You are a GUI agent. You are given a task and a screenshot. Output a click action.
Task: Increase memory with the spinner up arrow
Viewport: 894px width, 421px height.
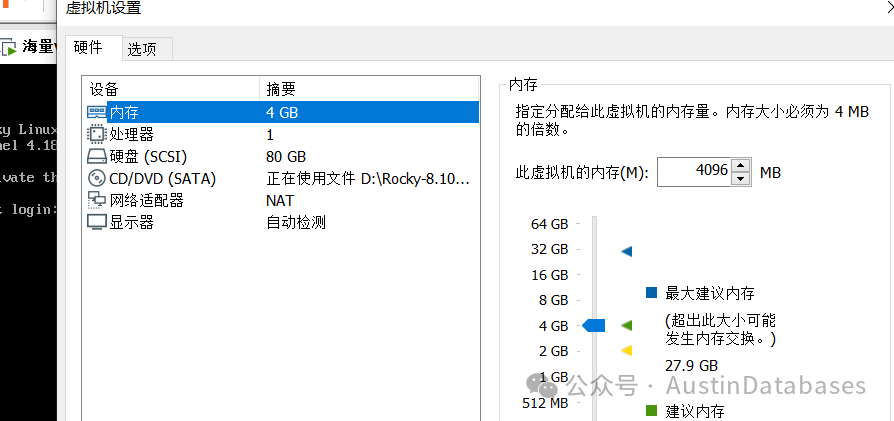click(x=740, y=165)
